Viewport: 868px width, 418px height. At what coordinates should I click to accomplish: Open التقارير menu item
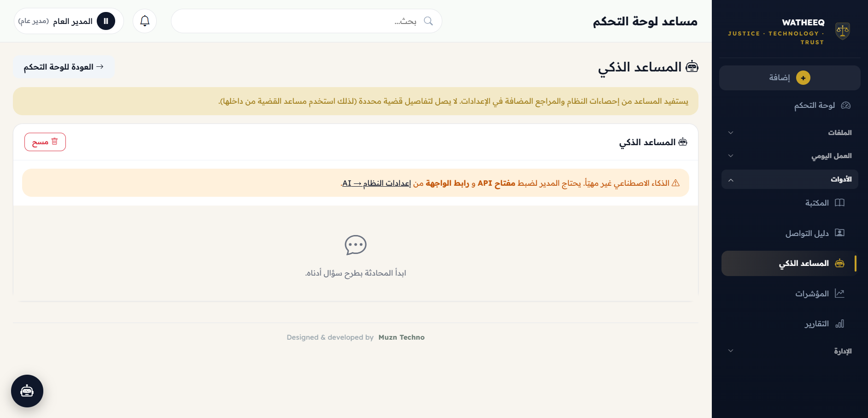pyautogui.click(x=790, y=324)
